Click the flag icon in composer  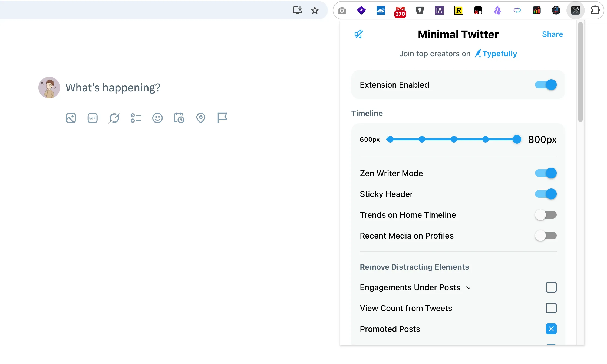(x=222, y=118)
